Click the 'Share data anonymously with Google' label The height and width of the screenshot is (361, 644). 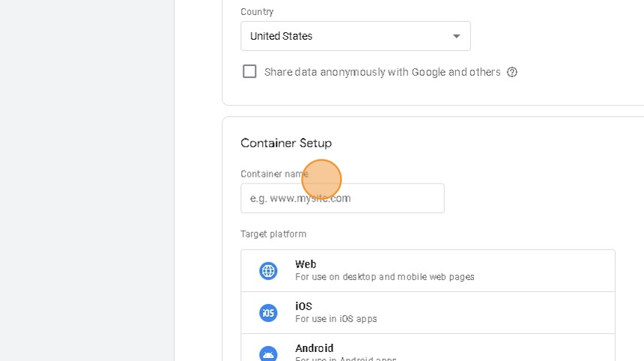click(382, 72)
